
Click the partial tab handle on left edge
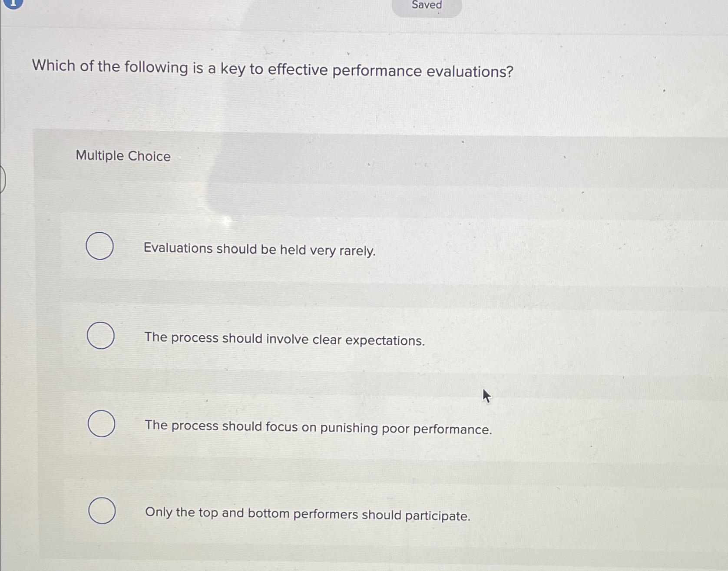[2, 180]
